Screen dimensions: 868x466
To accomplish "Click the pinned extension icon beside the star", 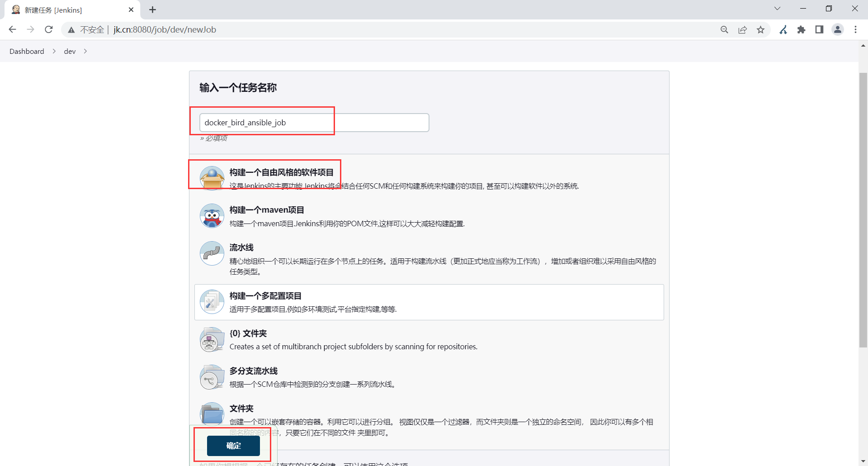I will tap(783, 30).
